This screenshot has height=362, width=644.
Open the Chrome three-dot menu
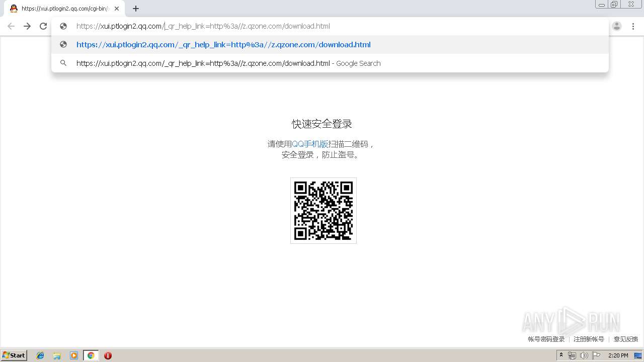click(633, 26)
